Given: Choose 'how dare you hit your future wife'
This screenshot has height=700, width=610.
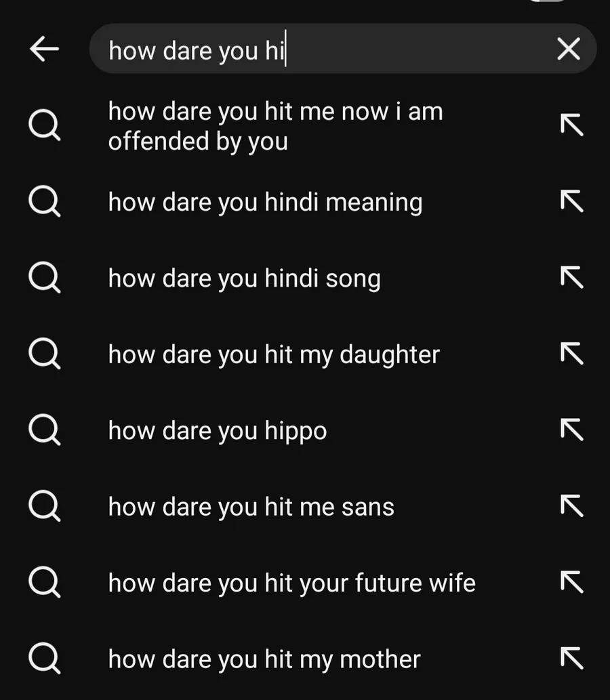Looking at the screenshot, I should [291, 583].
